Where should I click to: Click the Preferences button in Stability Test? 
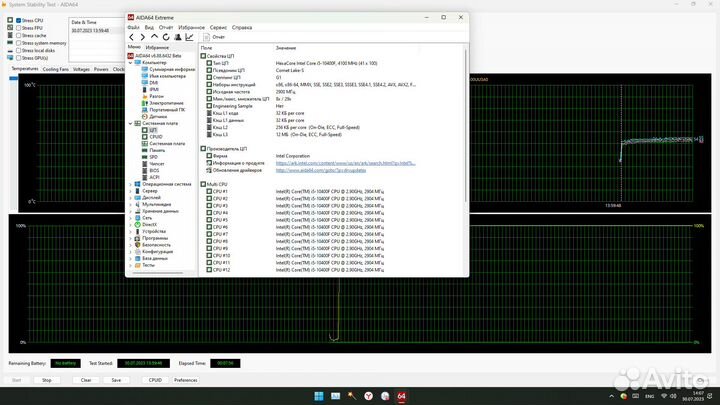[186, 380]
